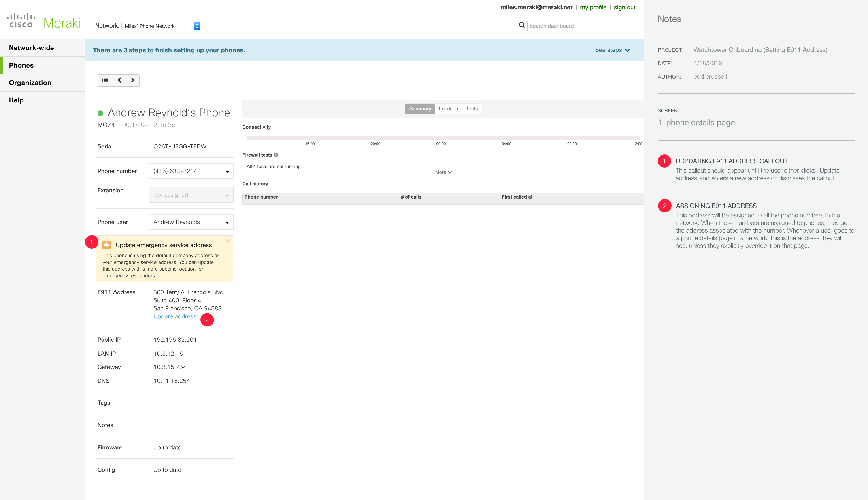The height and width of the screenshot is (500, 868).
Task: Open the Phone user dropdown
Action: pyautogui.click(x=191, y=222)
